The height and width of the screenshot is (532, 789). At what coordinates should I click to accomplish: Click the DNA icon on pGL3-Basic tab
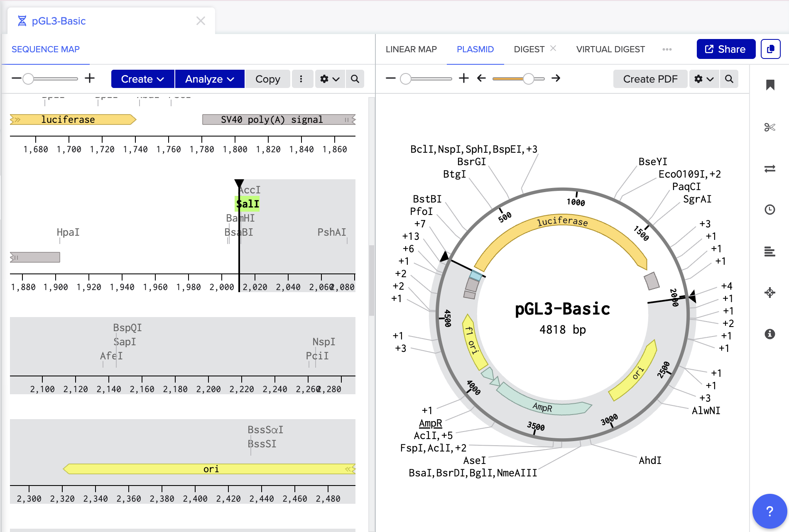[x=22, y=21]
